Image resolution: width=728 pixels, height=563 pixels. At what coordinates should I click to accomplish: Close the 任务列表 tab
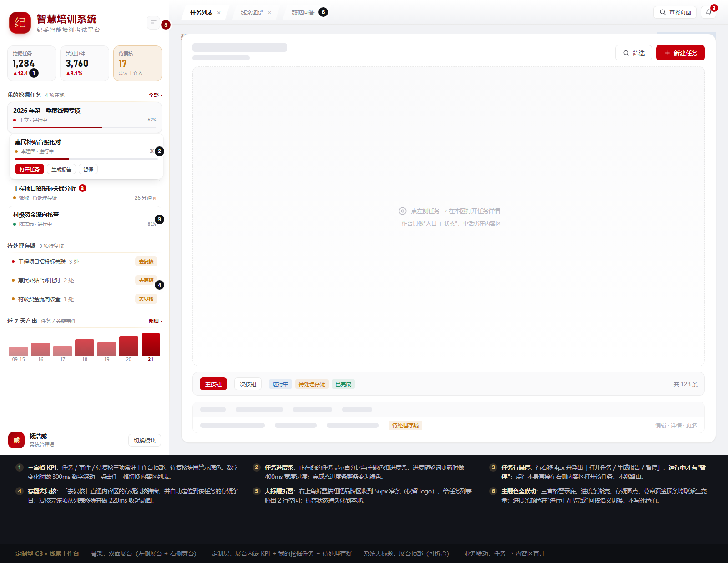(219, 13)
